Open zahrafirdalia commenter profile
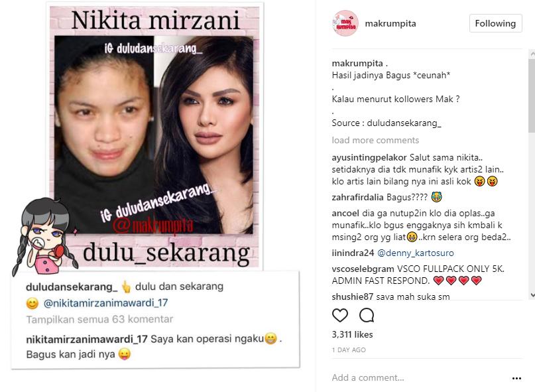 [357, 197]
